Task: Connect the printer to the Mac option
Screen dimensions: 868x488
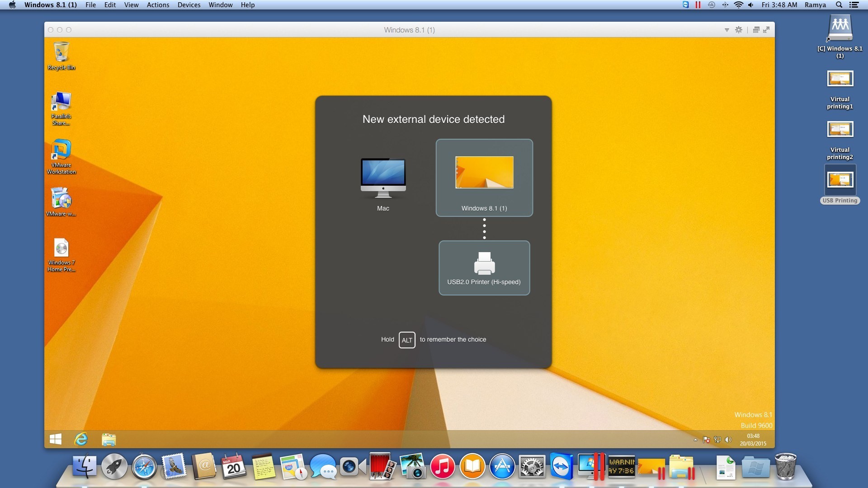Action: 383,184
